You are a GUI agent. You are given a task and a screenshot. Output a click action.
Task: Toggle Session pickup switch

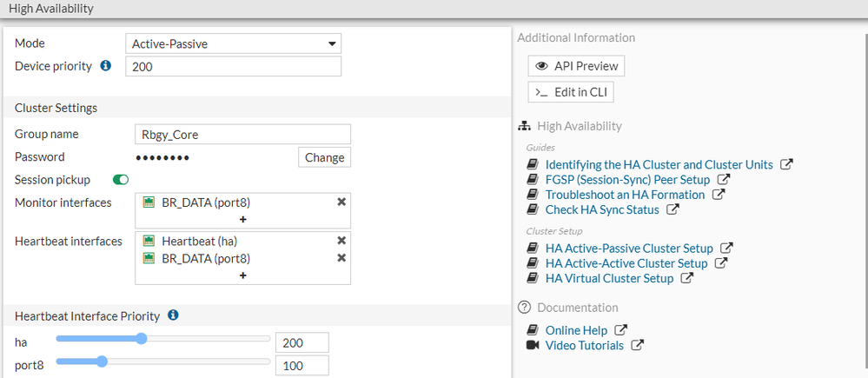click(x=121, y=180)
